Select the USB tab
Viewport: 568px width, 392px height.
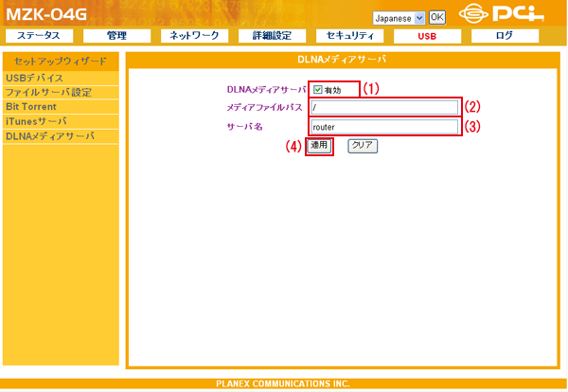[427, 36]
